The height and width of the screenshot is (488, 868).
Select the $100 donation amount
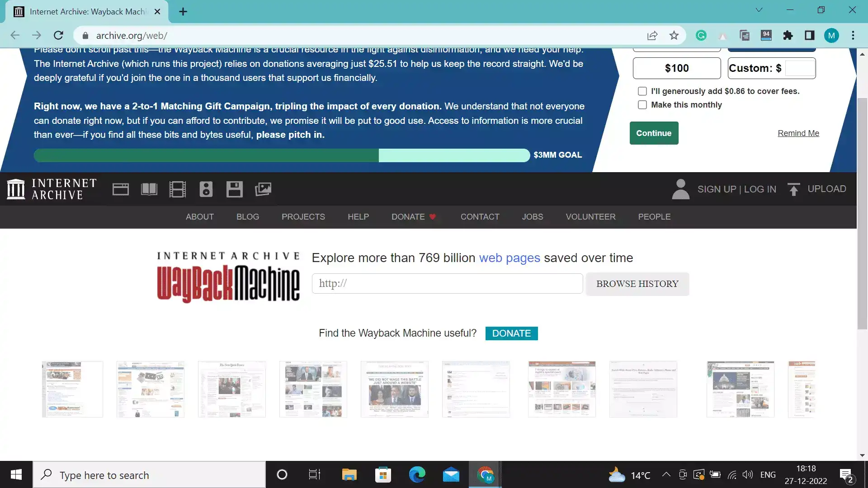click(677, 68)
